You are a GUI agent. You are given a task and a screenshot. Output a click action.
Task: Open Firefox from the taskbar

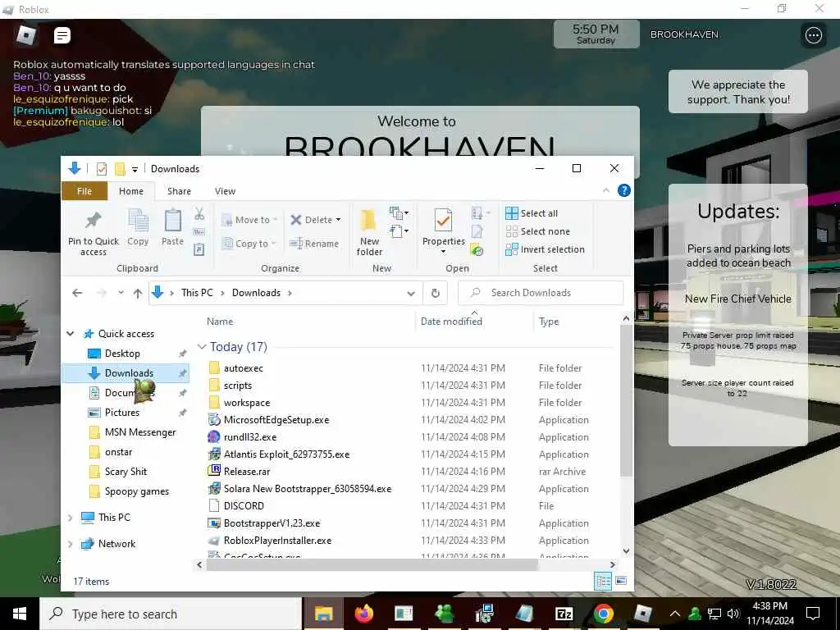pyautogui.click(x=364, y=614)
